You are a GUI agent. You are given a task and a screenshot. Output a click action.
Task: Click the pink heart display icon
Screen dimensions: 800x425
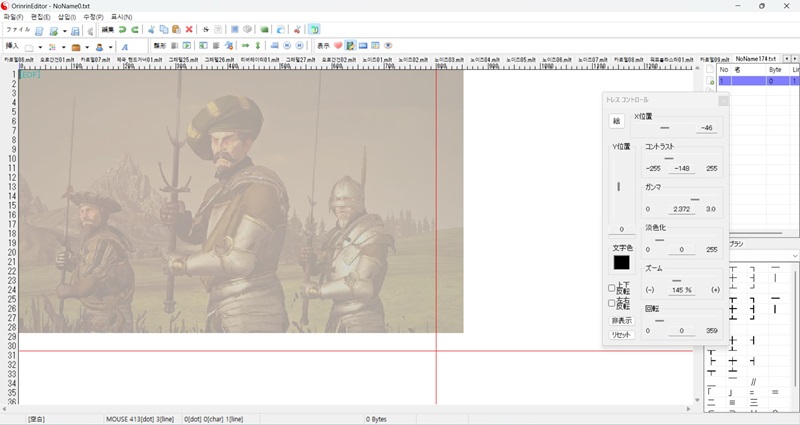point(338,46)
